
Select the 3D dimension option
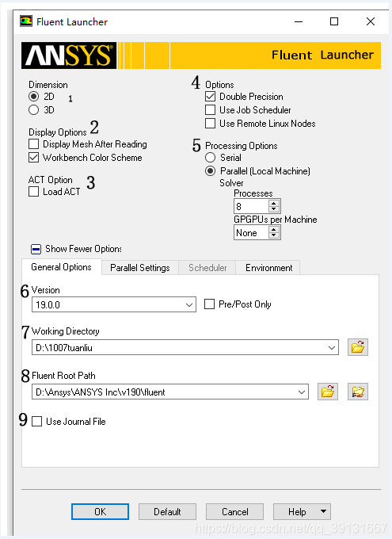point(34,110)
